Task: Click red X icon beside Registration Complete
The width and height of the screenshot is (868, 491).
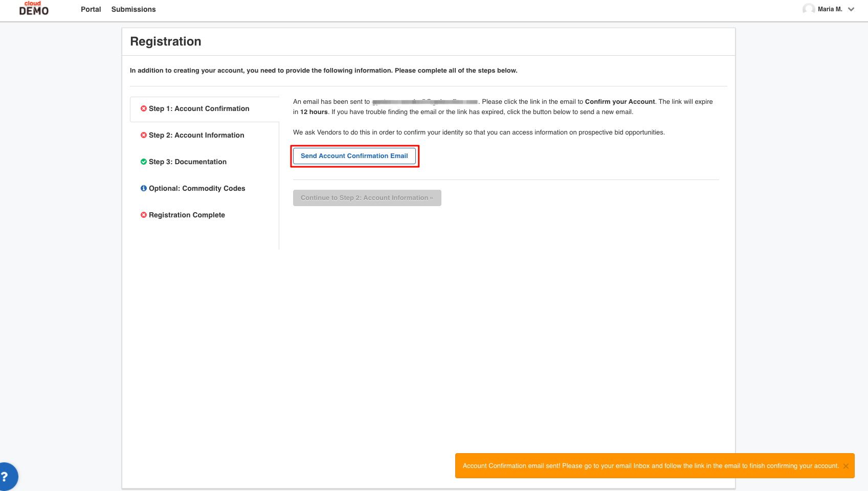Action: coord(144,215)
